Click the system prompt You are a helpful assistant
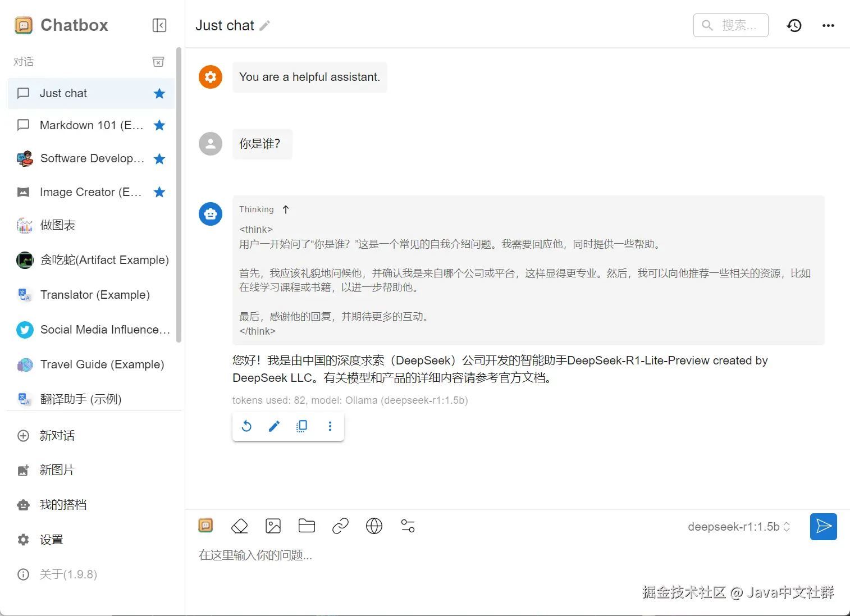This screenshot has height=616, width=850. tap(310, 77)
